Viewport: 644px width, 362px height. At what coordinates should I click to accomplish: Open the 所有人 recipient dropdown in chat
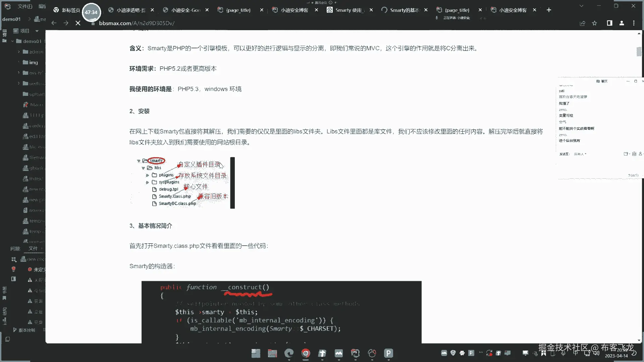coord(580,154)
